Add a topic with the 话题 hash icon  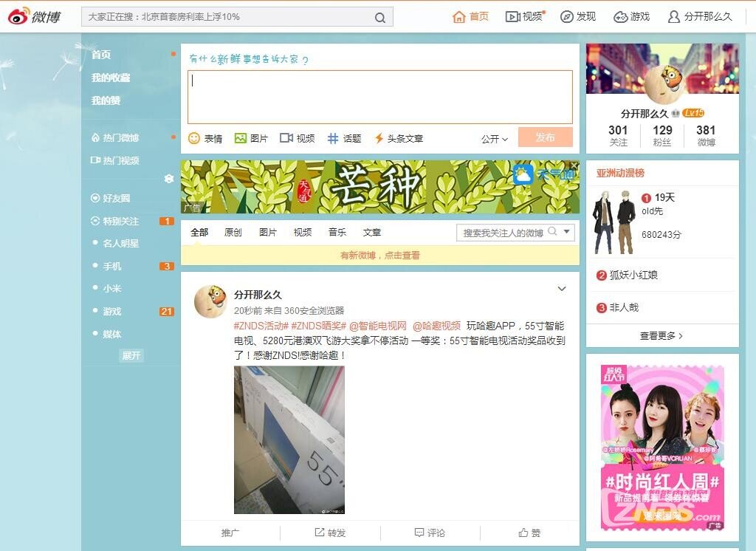(x=333, y=138)
